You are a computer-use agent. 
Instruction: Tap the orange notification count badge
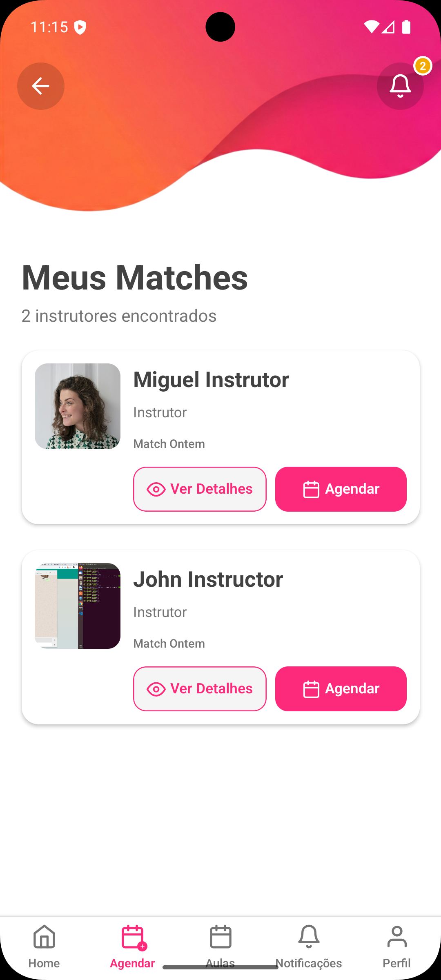pyautogui.click(x=423, y=66)
